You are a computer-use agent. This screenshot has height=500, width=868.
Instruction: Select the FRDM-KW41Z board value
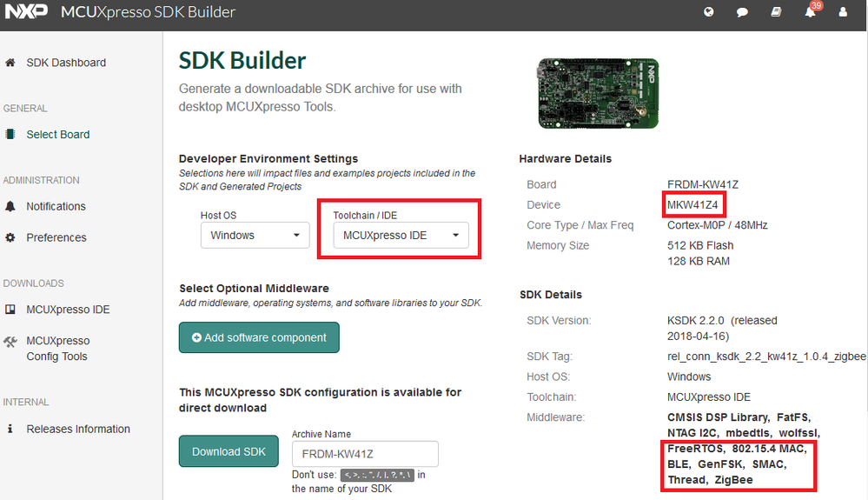click(x=703, y=184)
